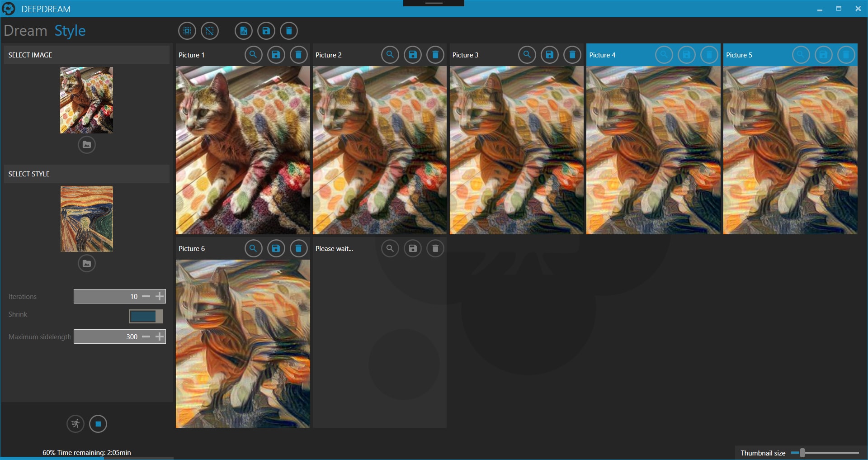The height and width of the screenshot is (460, 868).
Task: Save Picture 1 using its disk icon
Action: point(276,55)
